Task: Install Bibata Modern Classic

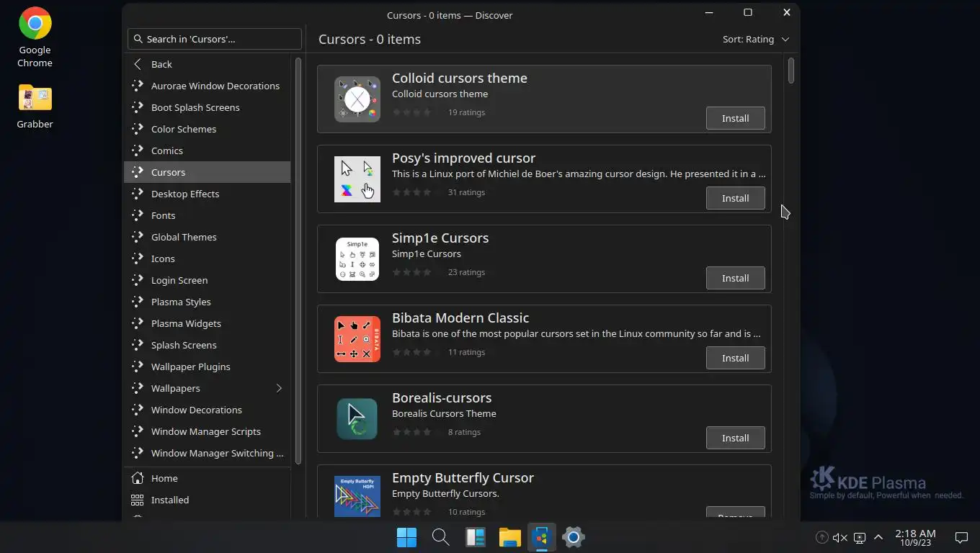Action: click(735, 358)
